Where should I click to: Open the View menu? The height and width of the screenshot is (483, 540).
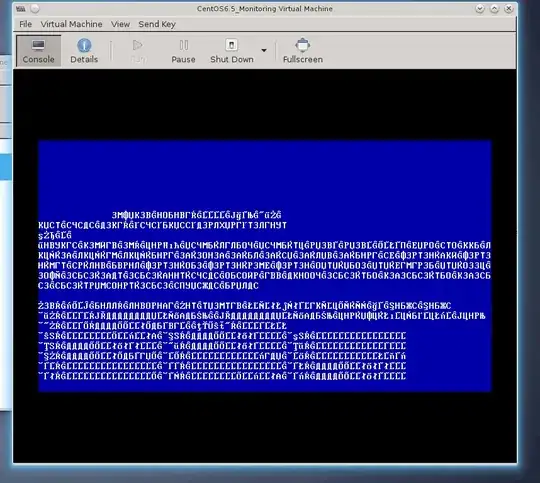pos(120,24)
